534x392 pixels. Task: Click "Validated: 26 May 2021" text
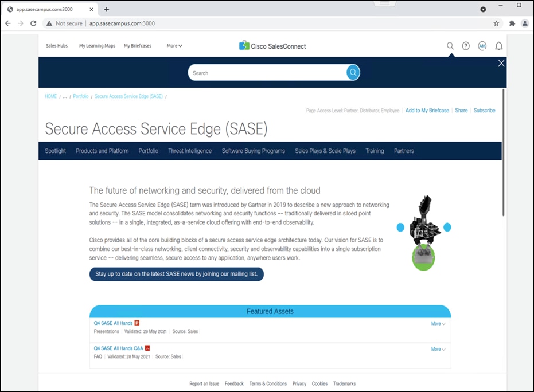(146, 331)
